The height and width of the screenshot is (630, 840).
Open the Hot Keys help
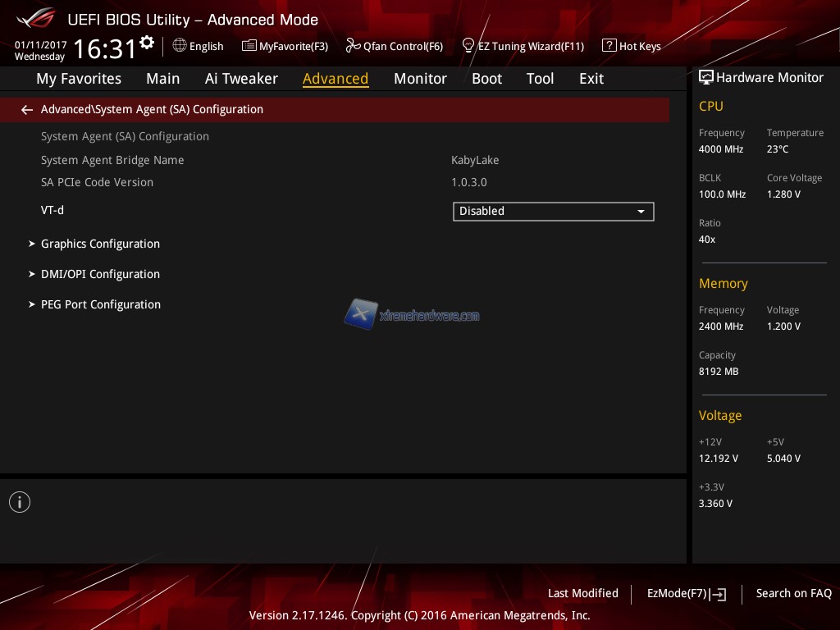632,47
